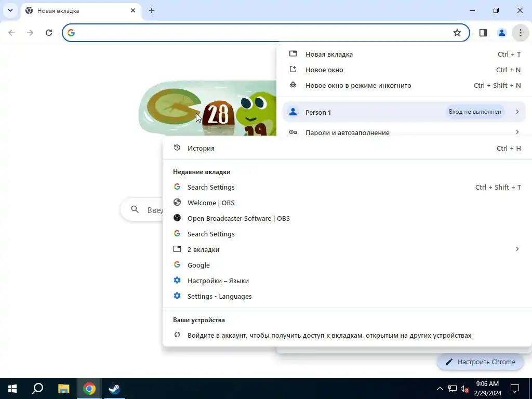The image size is (532, 399).
Task: Expand the 2 вкладки chevron
Action: point(517,249)
